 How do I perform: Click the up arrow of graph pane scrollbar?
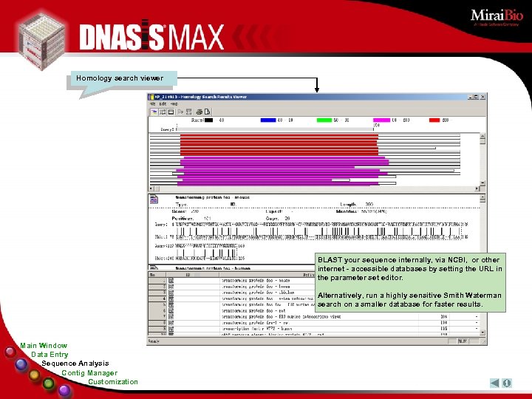click(482, 137)
